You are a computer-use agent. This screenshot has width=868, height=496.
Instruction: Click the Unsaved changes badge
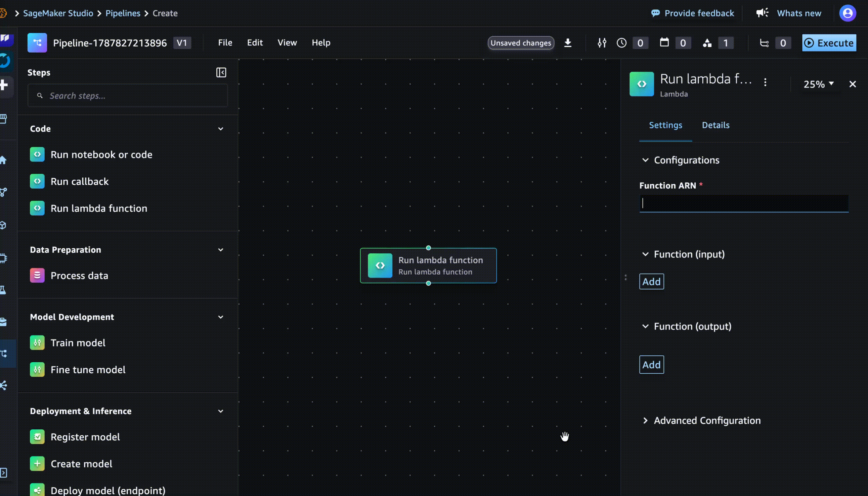point(521,43)
